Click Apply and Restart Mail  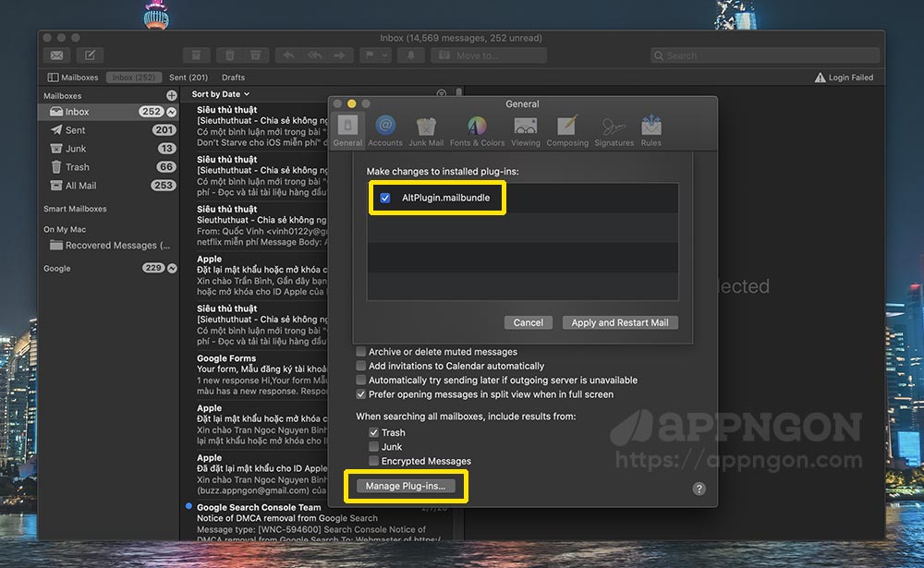pyautogui.click(x=620, y=323)
